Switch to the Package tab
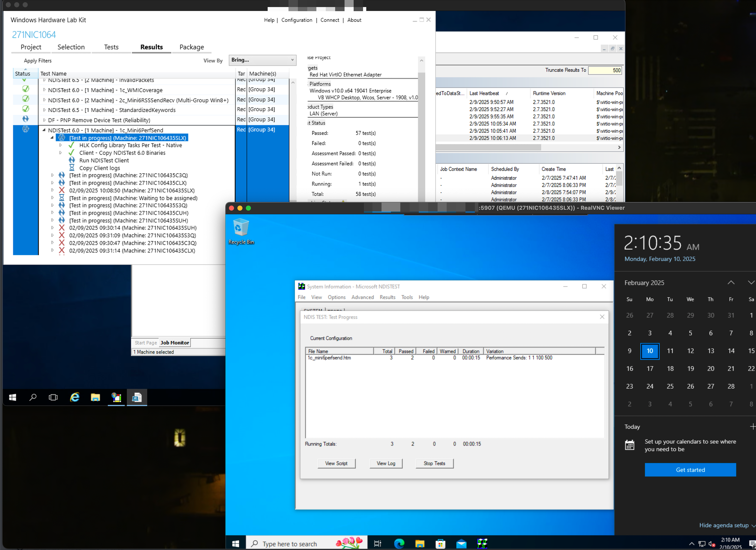Image resolution: width=756 pixels, height=550 pixels. [x=191, y=47]
